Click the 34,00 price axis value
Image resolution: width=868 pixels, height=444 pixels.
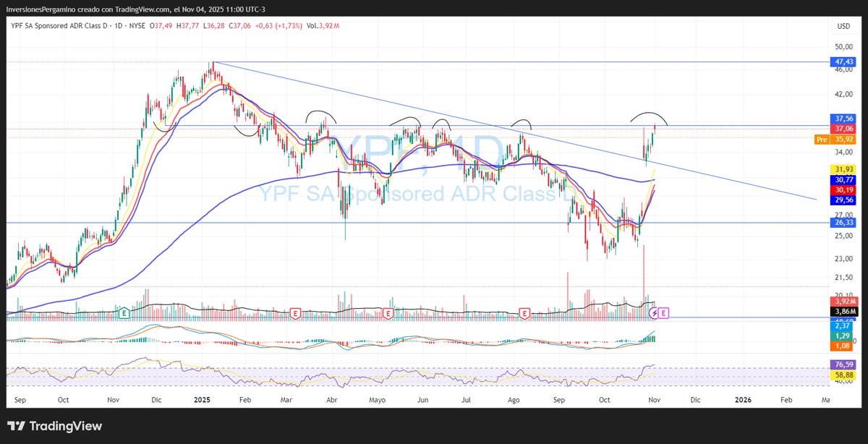click(843, 153)
